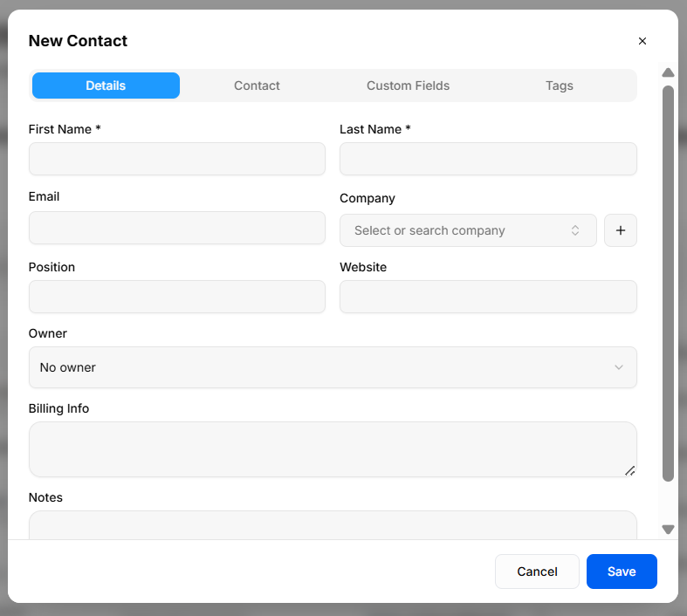Image resolution: width=687 pixels, height=616 pixels.
Task: Click the Position label
Action: pyautogui.click(x=52, y=267)
